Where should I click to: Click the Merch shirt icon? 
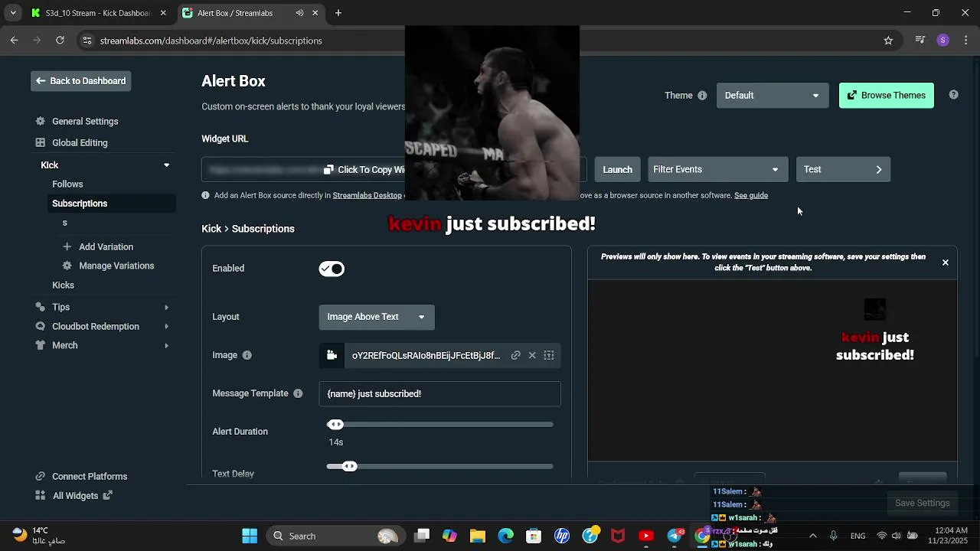point(41,345)
